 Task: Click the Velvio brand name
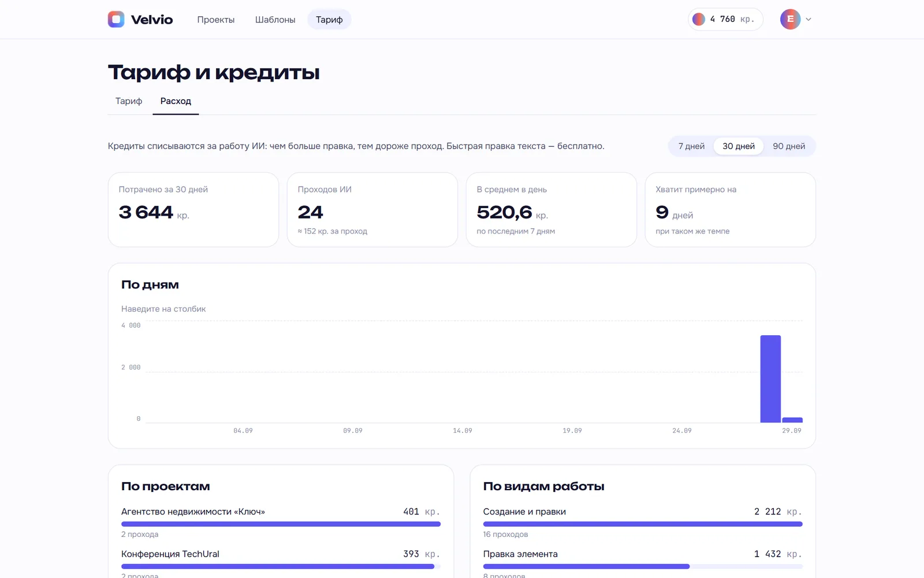152,20
